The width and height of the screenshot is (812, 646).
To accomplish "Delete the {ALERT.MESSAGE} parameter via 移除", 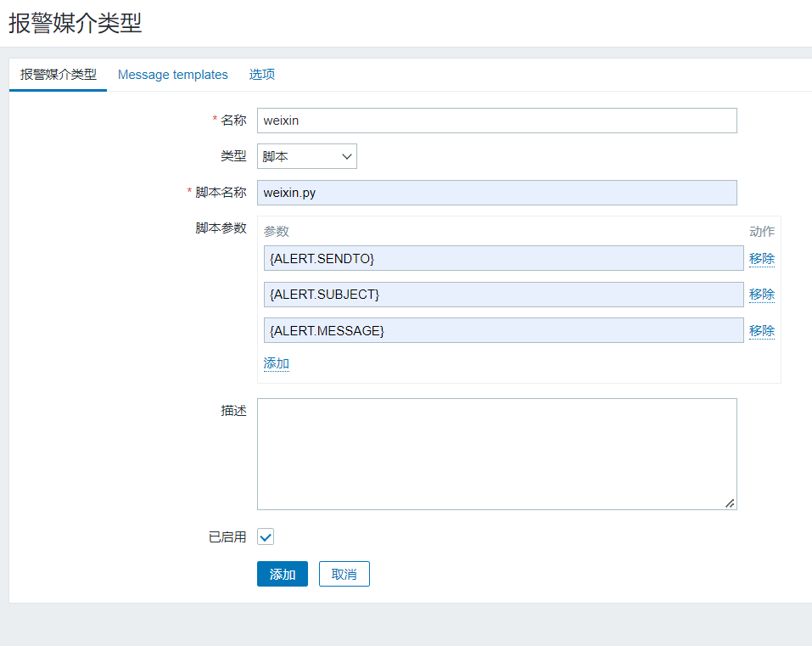I will (761, 330).
